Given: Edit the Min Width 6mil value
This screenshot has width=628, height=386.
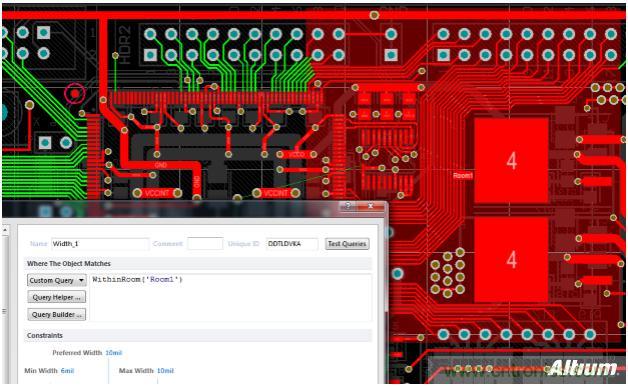Looking at the screenshot, I should pos(67,371).
